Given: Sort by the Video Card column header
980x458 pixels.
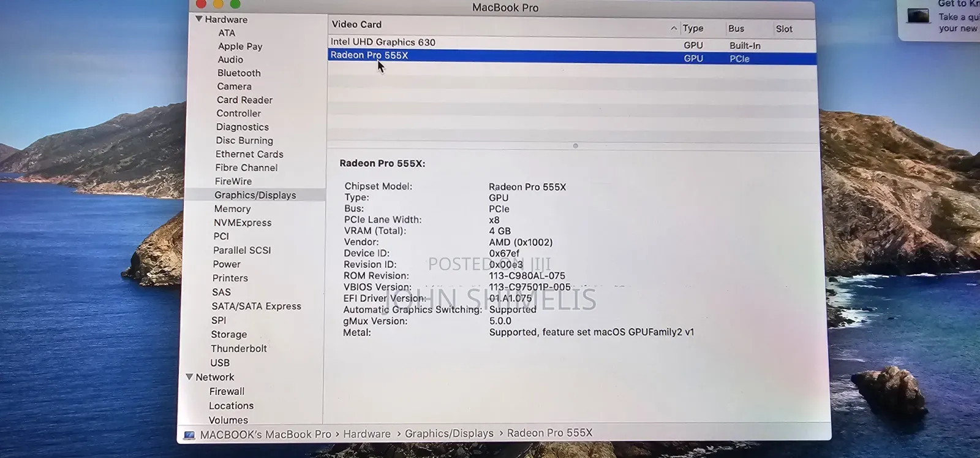Looking at the screenshot, I should coord(356,25).
